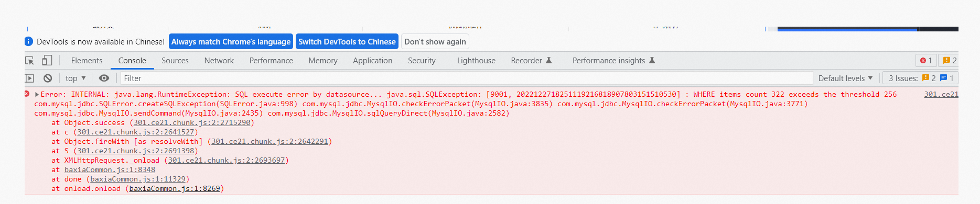The image size is (980, 204).
Task: Click the red error count badge
Action: (x=926, y=61)
